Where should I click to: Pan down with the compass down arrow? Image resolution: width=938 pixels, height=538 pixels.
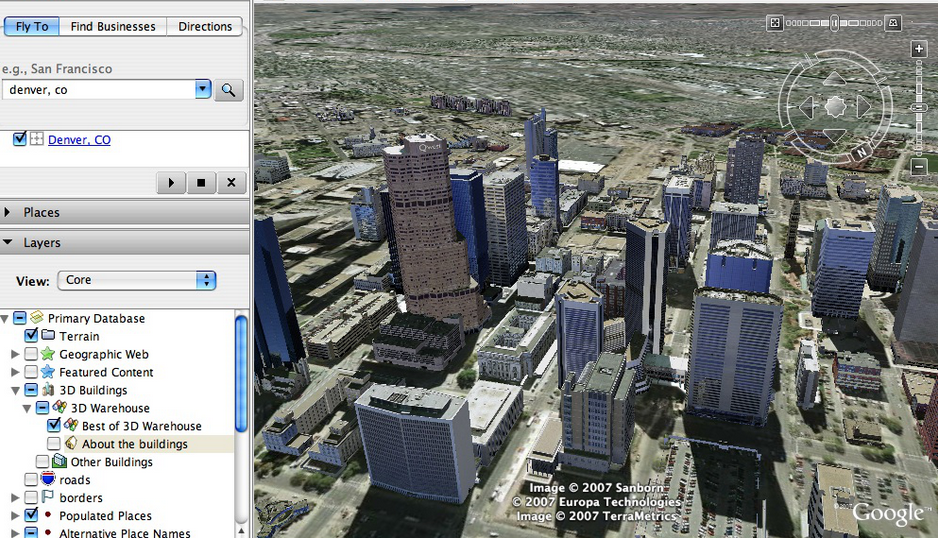click(835, 135)
